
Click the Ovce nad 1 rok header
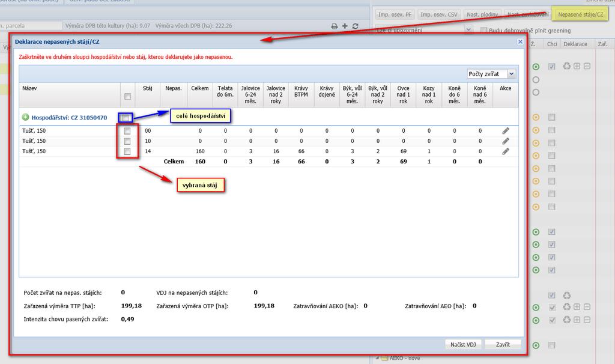[403, 94]
